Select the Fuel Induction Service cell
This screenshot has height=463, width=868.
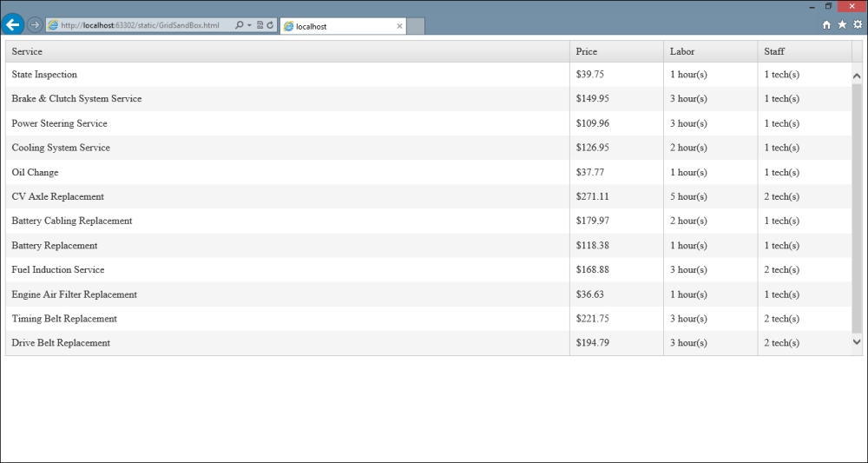click(x=287, y=269)
